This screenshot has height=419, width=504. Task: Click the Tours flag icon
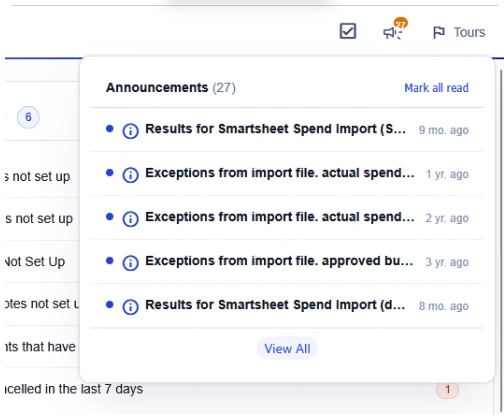439,32
